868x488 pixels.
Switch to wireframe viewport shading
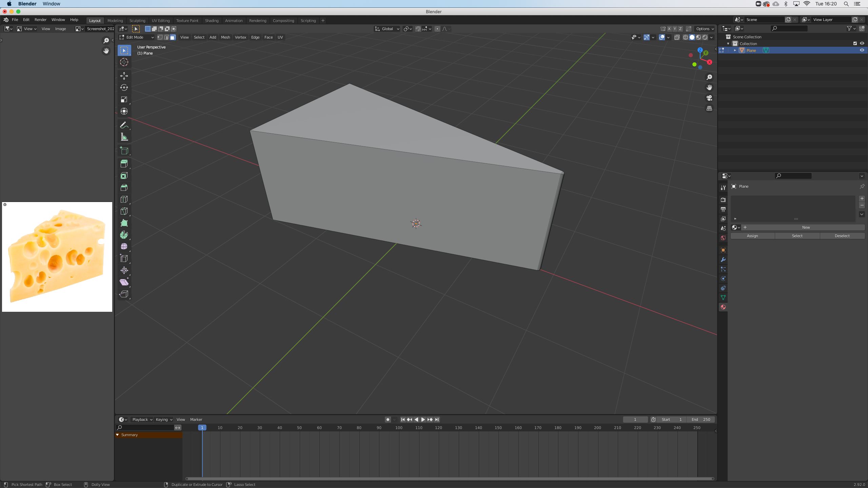tap(686, 37)
